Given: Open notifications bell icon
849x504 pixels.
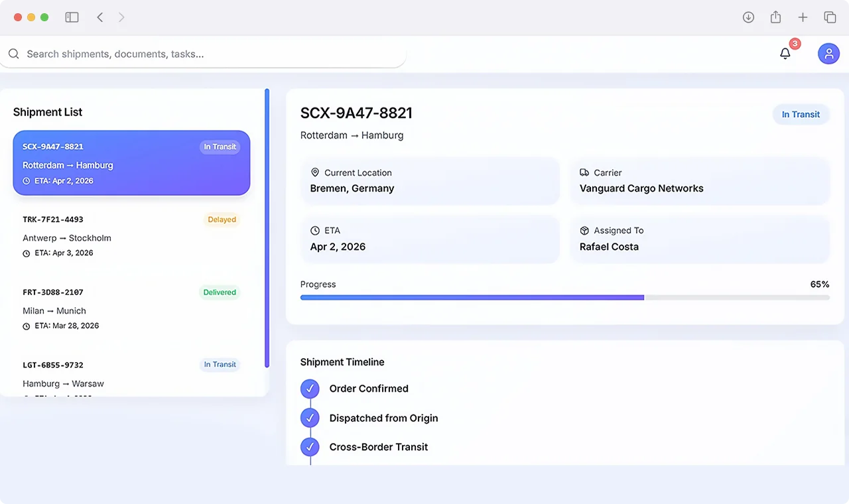Looking at the screenshot, I should tap(785, 54).
